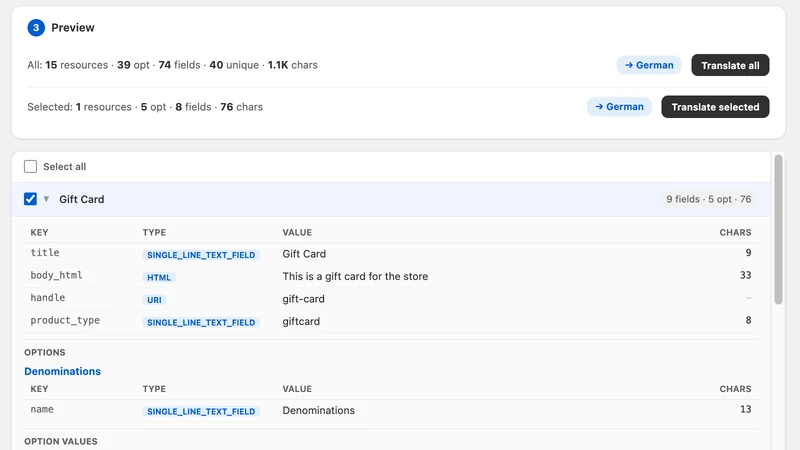Image resolution: width=800 pixels, height=450 pixels.
Task: Tick the Select all checkbox
Action: pyautogui.click(x=31, y=166)
